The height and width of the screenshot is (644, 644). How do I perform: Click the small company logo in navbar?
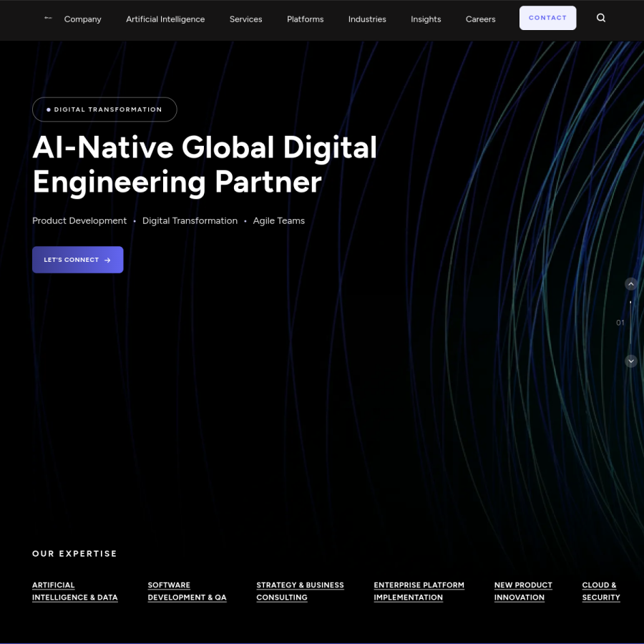pyautogui.click(x=48, y=18)
